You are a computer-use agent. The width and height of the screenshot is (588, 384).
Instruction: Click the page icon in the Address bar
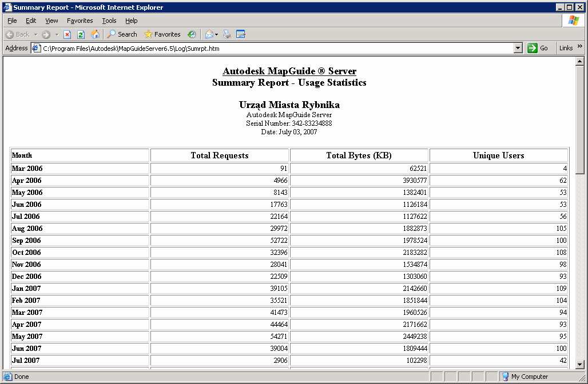click(37, 49)
